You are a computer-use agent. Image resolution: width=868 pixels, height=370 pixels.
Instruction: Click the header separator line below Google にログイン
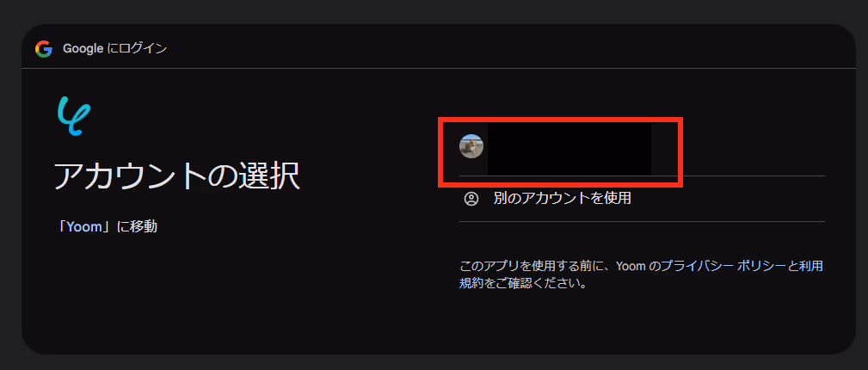(x=439, y=68)
